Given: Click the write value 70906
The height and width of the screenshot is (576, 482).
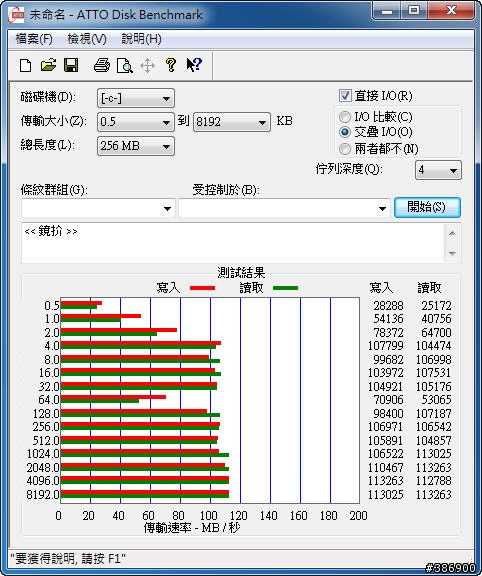Looking at the screenshot, I should pyautogui.click(x=388, y=399).
